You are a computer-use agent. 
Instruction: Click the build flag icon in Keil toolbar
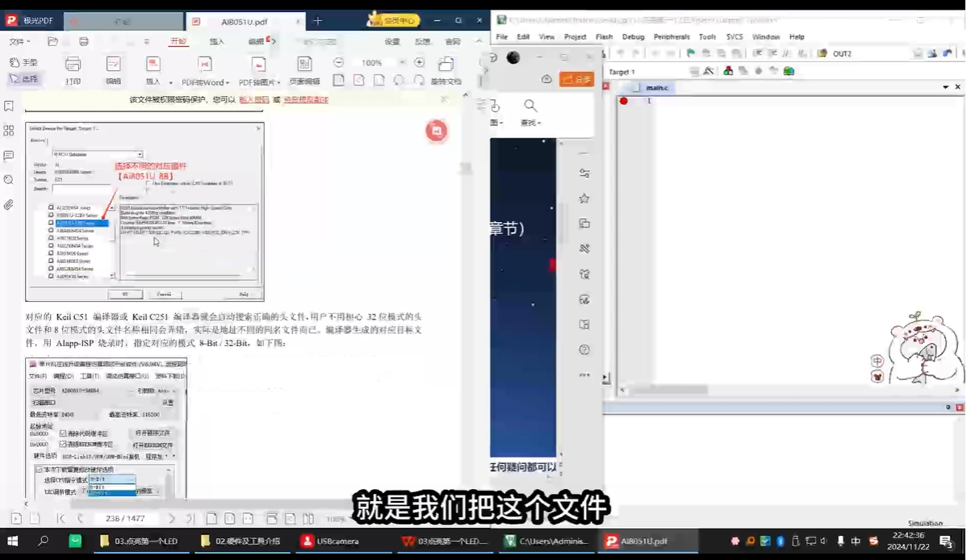691,53
